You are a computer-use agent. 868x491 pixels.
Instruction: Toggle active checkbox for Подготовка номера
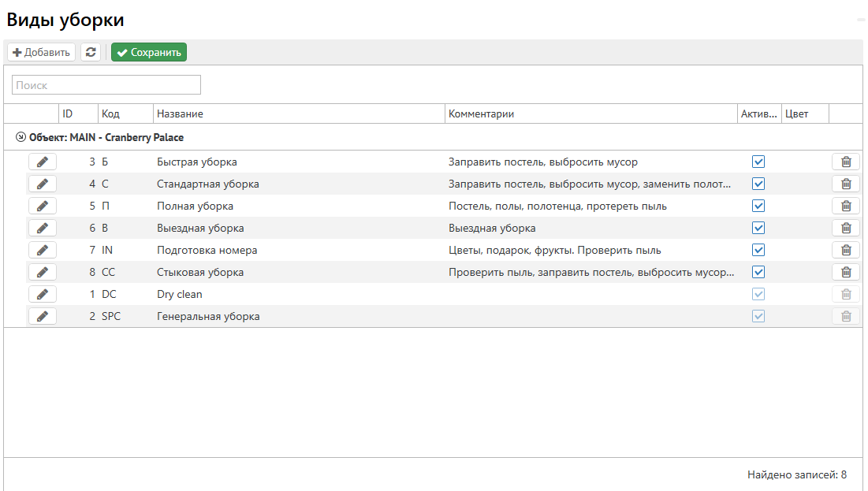click(x=758, y=250)
